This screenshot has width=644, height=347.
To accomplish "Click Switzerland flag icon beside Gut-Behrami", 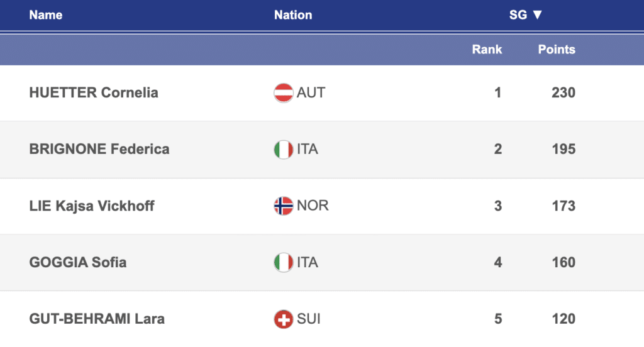I will (x=284, y=319).
